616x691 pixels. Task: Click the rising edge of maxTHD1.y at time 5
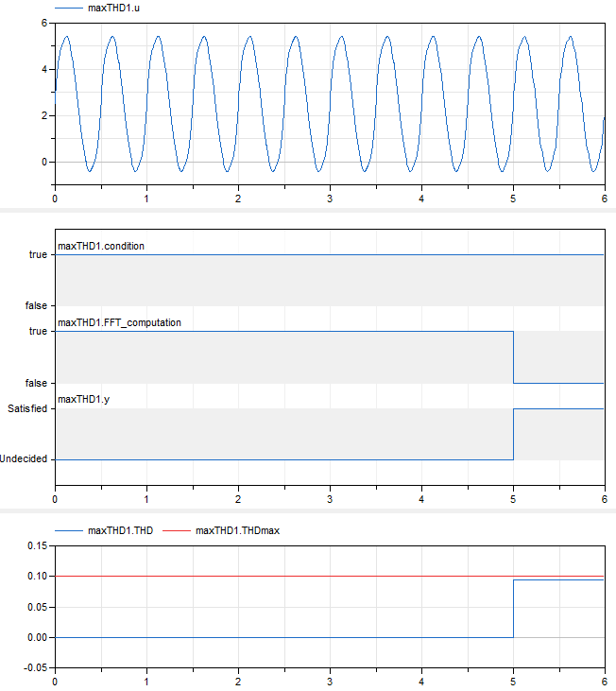pyautogui.click(x=513, y=434)
